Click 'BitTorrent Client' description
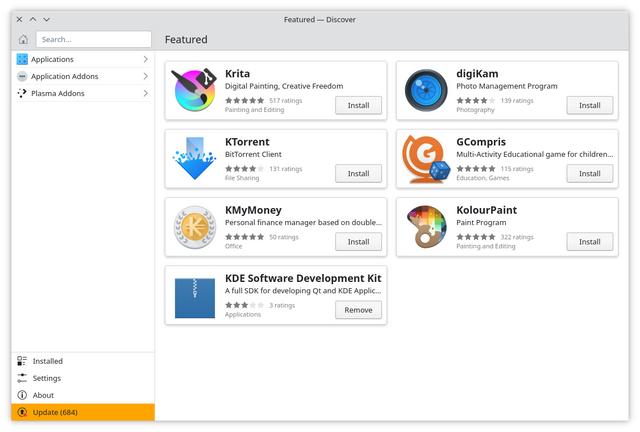This screenshot has height=432, width=640. tap(253, 154)
